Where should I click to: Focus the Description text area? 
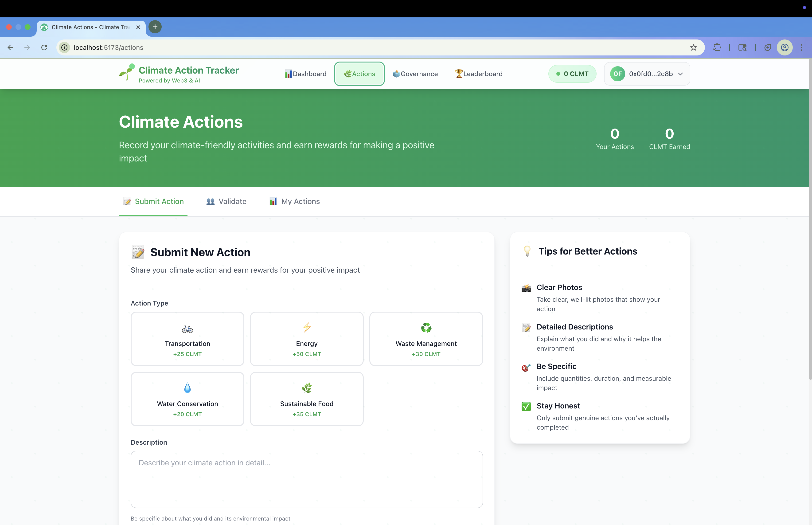tap(306, 479)
